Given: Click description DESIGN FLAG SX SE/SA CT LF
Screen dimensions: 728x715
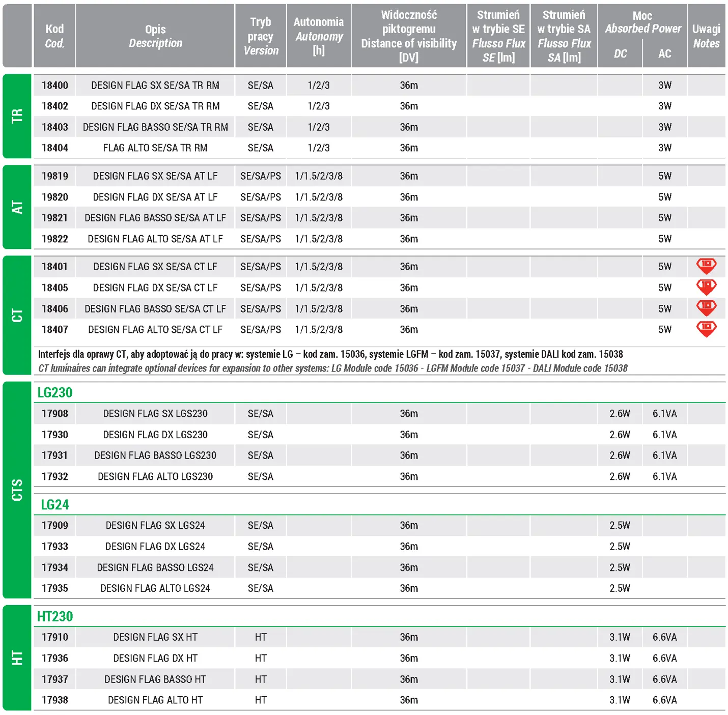Looking at the screenshot, I should (x=155, y=267).
